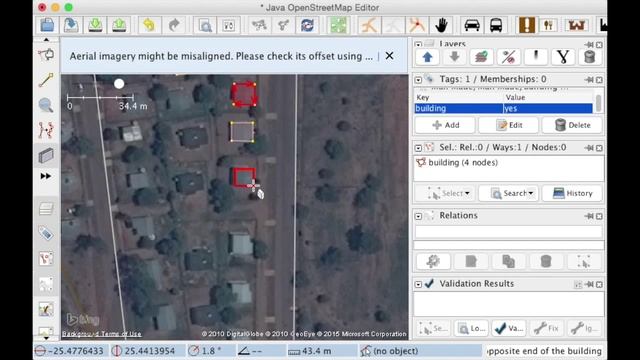This screenshot has width=640, height=360.
Task: Select the Improve way accuracy tool
Action: point(46,131)
